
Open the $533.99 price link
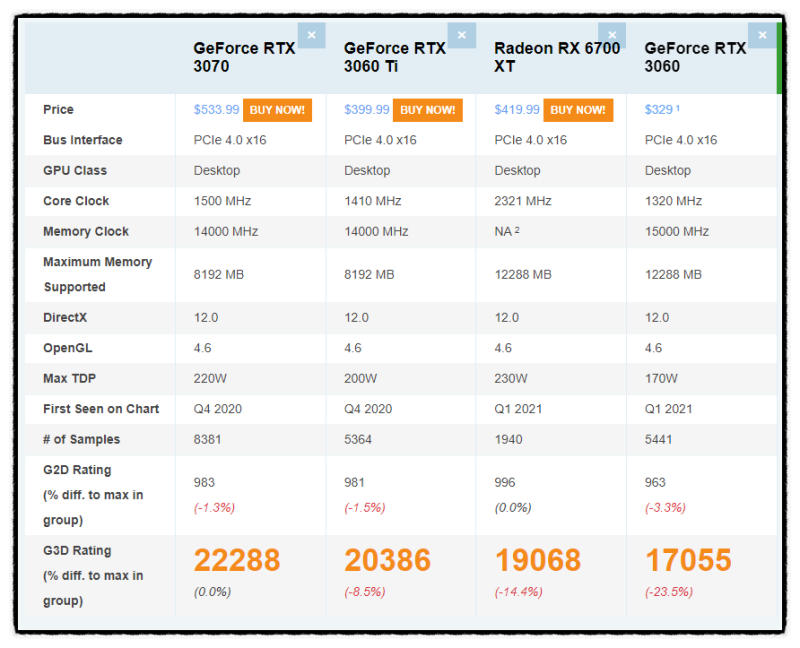tap(216, 110)
